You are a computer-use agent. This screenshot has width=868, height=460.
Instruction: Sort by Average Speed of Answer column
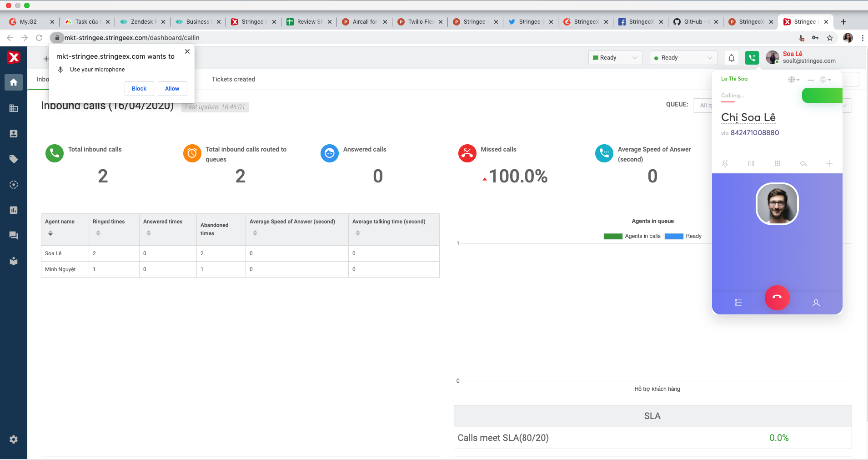(x=255, y=233)
